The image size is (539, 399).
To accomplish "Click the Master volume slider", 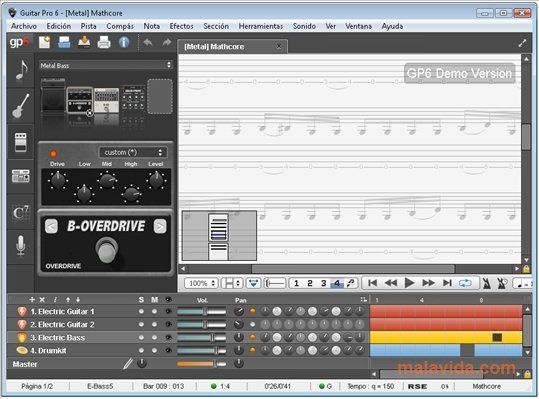I will (x=201, y=364).
